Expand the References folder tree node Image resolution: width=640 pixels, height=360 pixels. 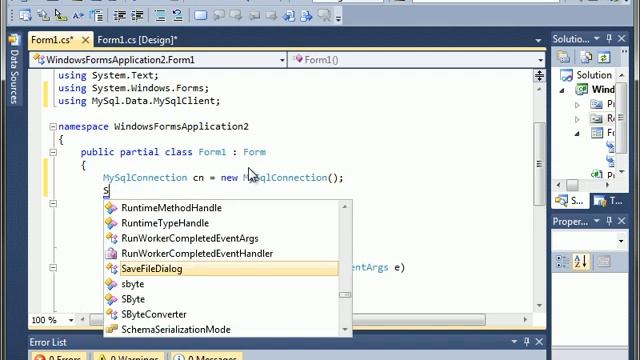click(577, 119)
